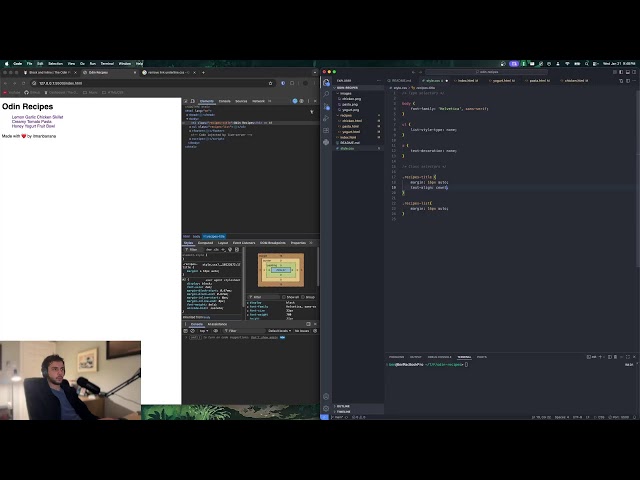Click Creamy Tomato Pasta link

32,122
